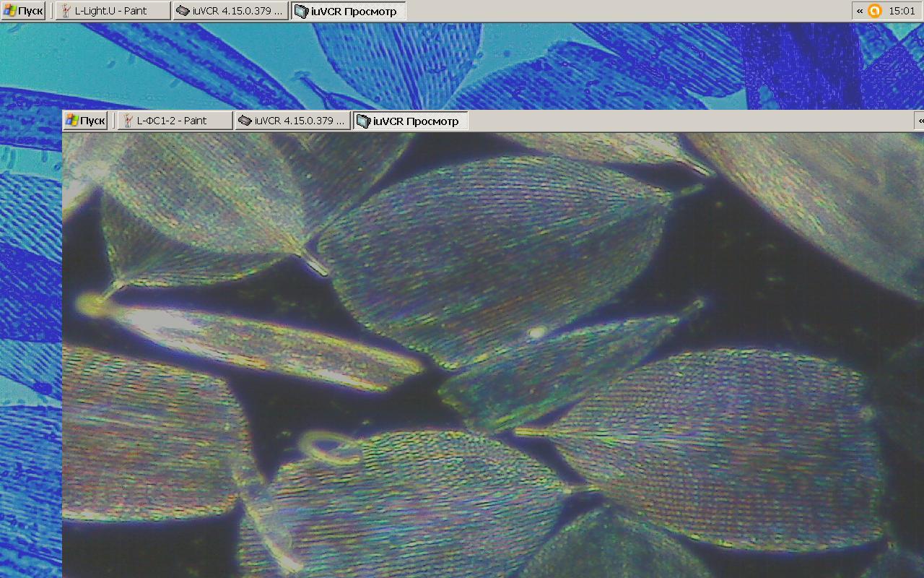Image resolution: width=924 pixels, height=578 pixels.
Task: Activate iuVCR 4.15.0.379 button next to L-Light.U
Action: tap(231, 11)
